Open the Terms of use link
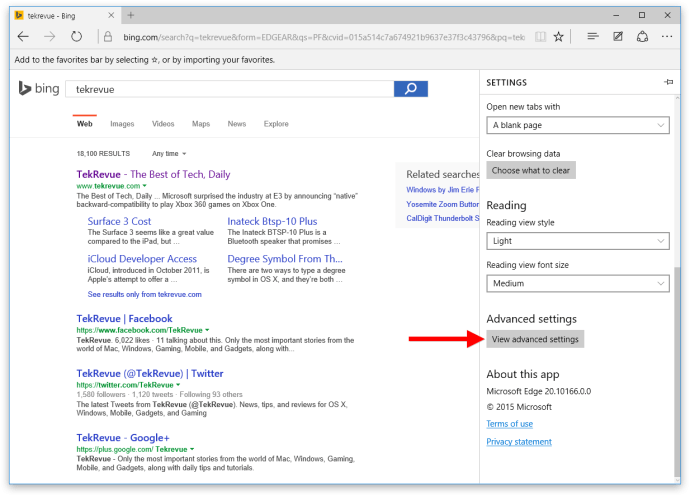 pyautogui.click(x=509, y=424)
